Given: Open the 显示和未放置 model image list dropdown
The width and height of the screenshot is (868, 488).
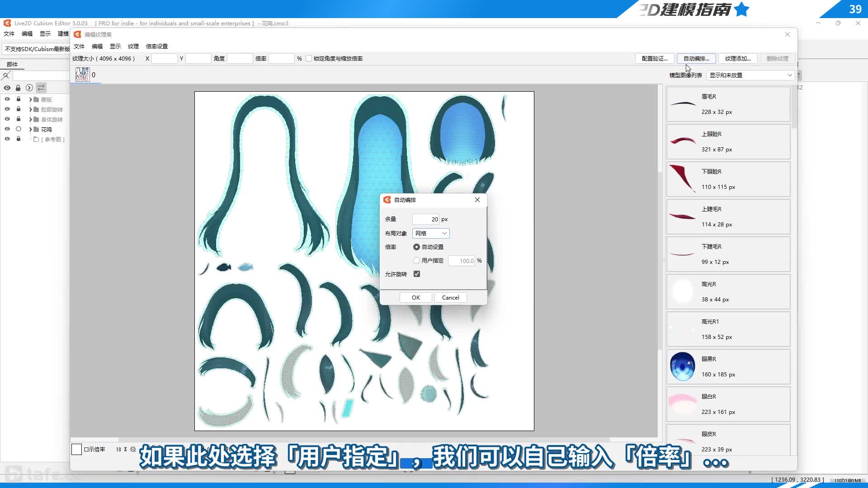Looking at the screenshot, I should 750,75.
